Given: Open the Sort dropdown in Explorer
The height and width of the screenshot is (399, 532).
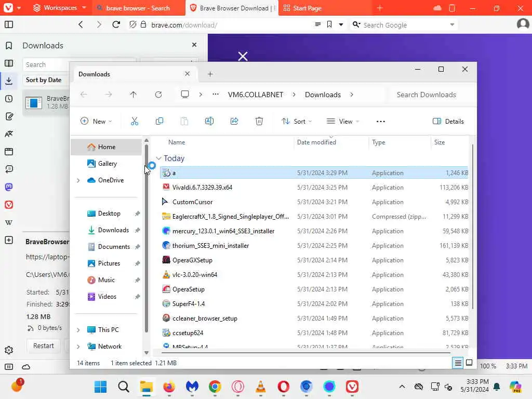Looking at the screenshot, I should point(297,122).
